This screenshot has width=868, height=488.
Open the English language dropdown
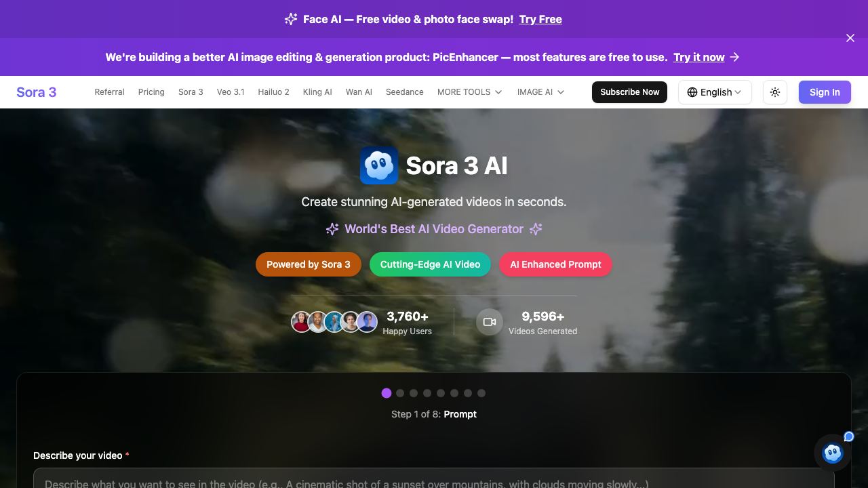[715, 92]
